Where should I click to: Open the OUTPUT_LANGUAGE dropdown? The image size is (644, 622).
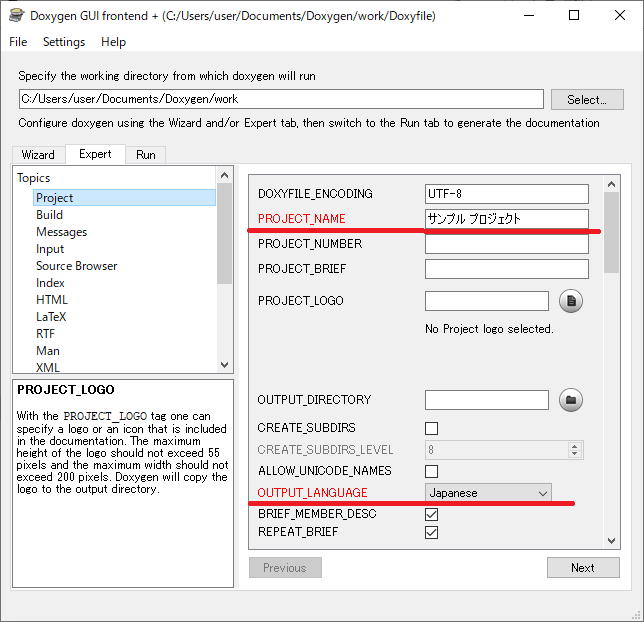pyautogui.click(x=488, y=493)
